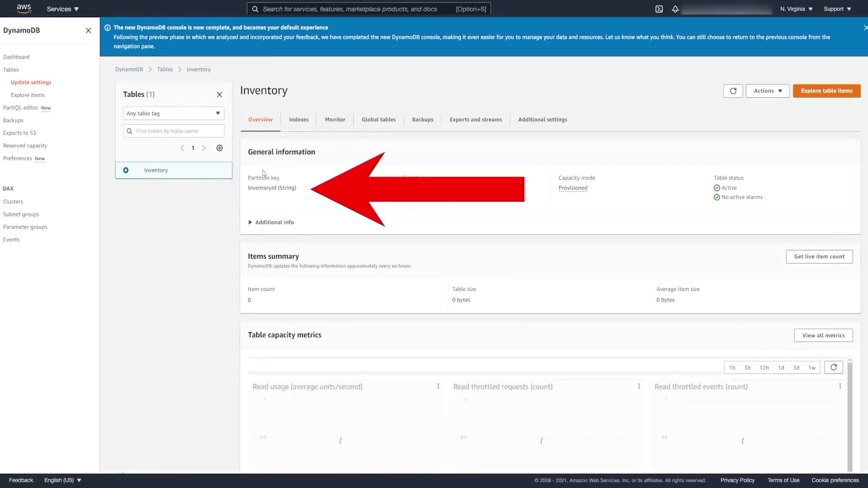
Task: Set metrics time range to 12h
Action: pyautogui.click(x=764, y=368)
